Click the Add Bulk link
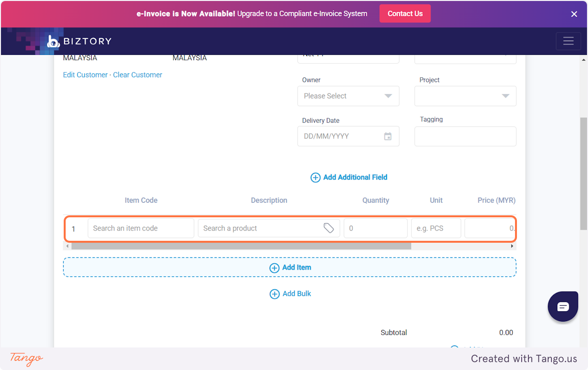Image resolution: width=588 pixels, height=370 pixels. (290, 294)
